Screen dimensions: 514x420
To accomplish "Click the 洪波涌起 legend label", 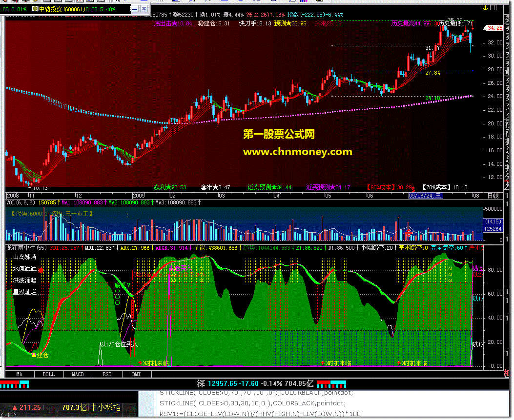I will click(24, 280).
